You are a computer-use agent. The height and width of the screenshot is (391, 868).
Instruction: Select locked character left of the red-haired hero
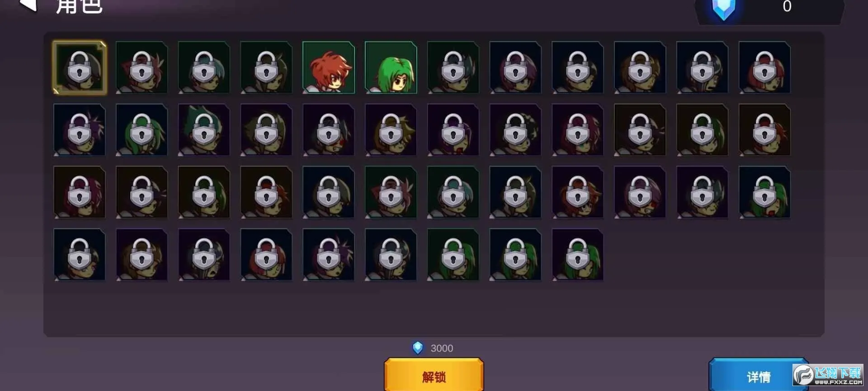pos(266,67)
